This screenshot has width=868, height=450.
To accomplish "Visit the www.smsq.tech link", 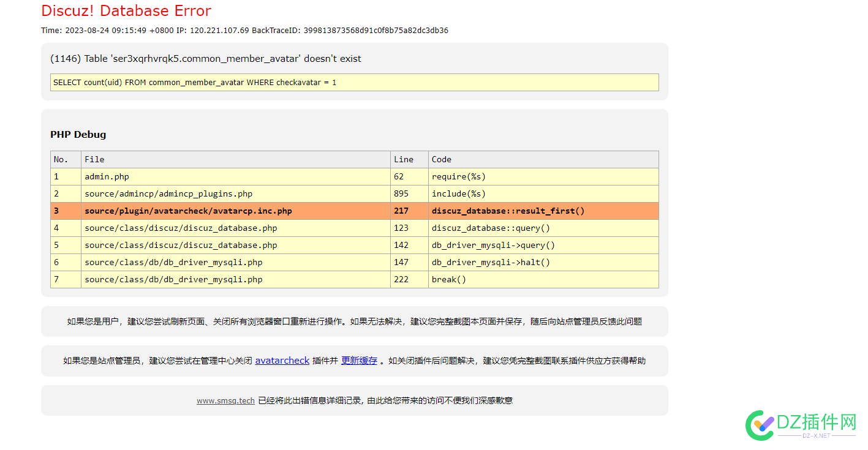I will tap(225, 400).
